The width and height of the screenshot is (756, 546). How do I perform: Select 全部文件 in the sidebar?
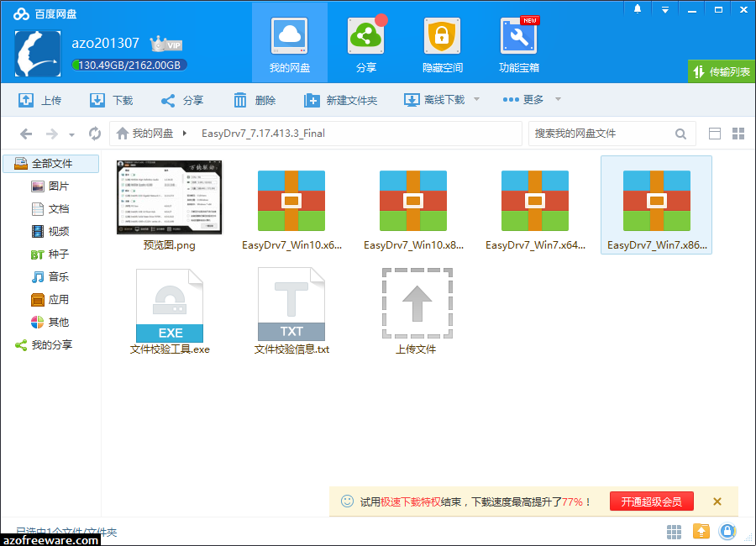[x=51, y=164]
